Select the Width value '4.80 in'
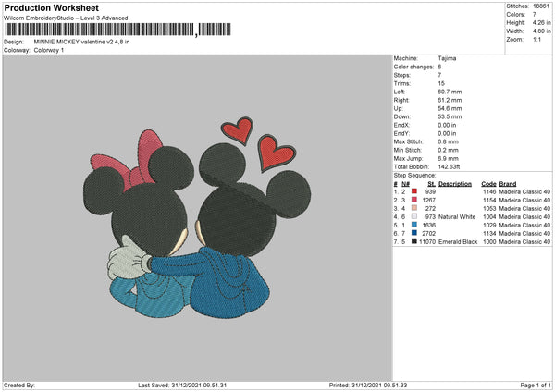The image size is (555, 392). click(541, 31)
